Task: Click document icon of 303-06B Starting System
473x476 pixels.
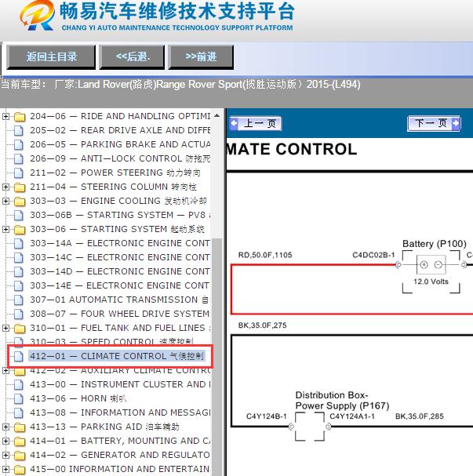Action: click(x=19, y=215)
